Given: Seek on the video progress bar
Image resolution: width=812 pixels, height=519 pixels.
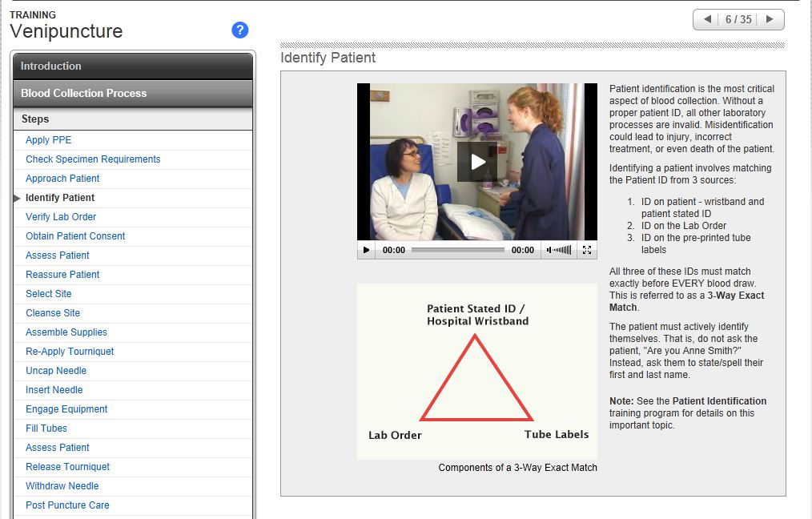Looking at the screenshot, I should pyautogui.click(x=457, y=250).
